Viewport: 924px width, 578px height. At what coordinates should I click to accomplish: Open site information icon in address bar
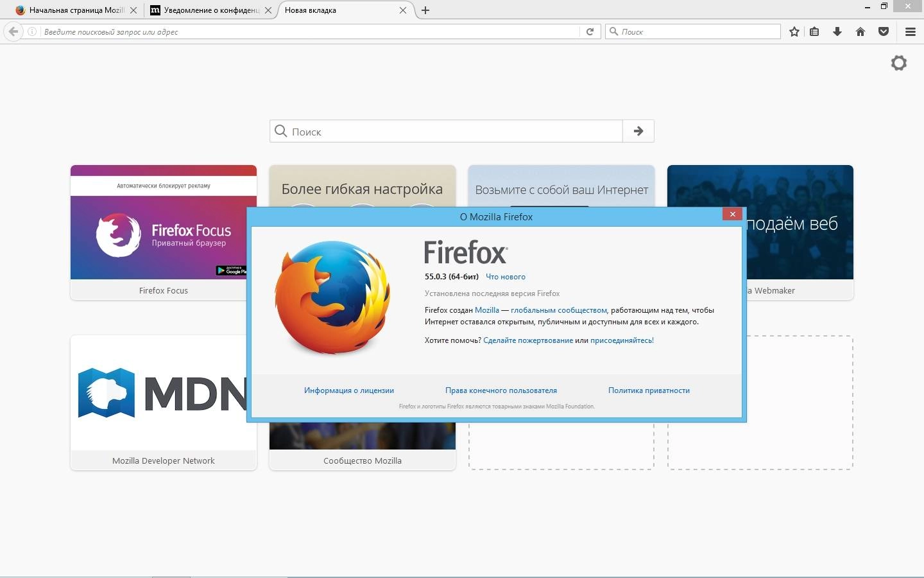[32, 31]
